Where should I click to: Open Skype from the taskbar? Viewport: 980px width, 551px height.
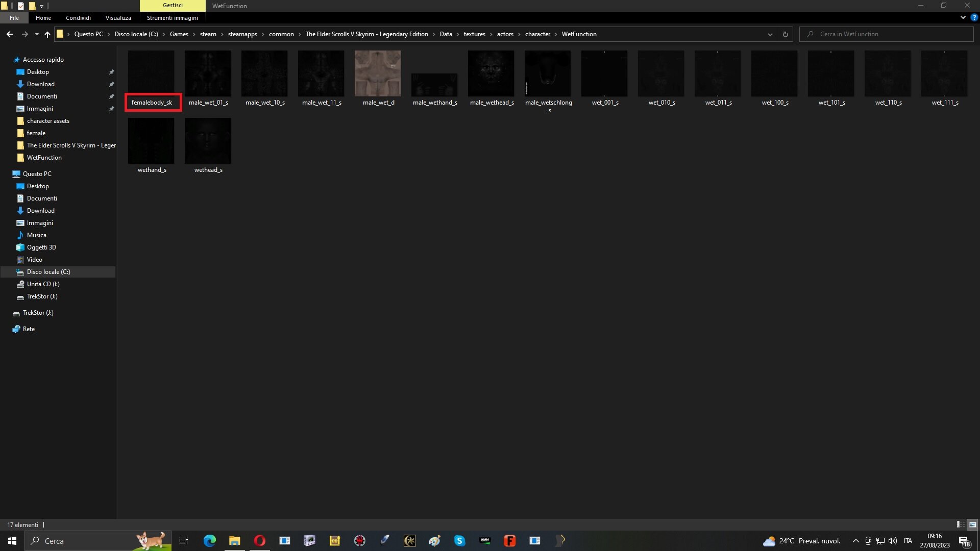459,540
